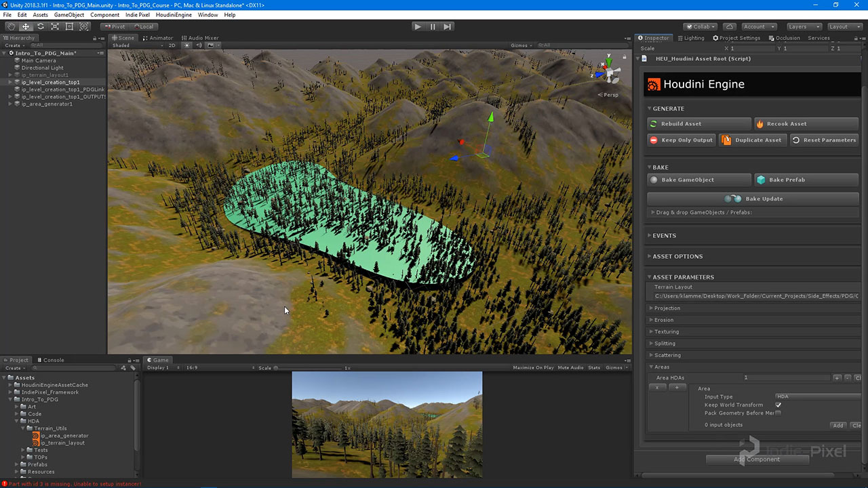Select the combined Transform tool

[x=84, y=26]
